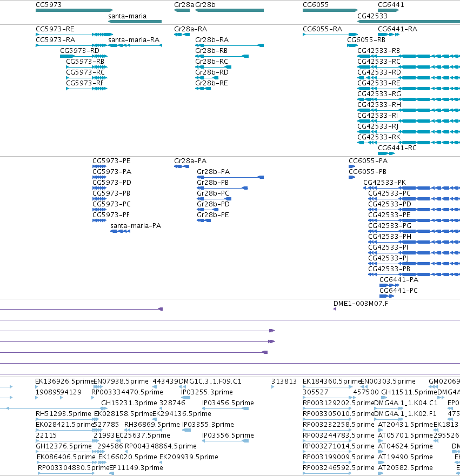Click EST EN00303.5prime label

pos(388,381)
